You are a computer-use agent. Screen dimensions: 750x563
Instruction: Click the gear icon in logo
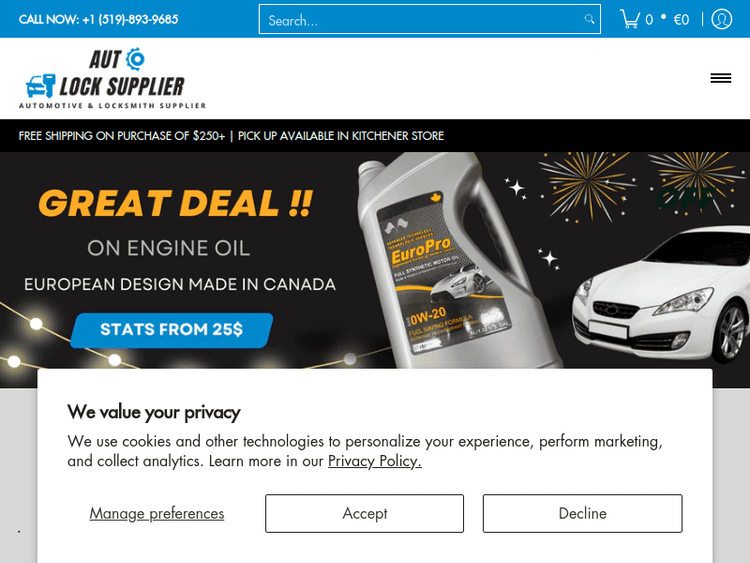click(x=135, y=59)
